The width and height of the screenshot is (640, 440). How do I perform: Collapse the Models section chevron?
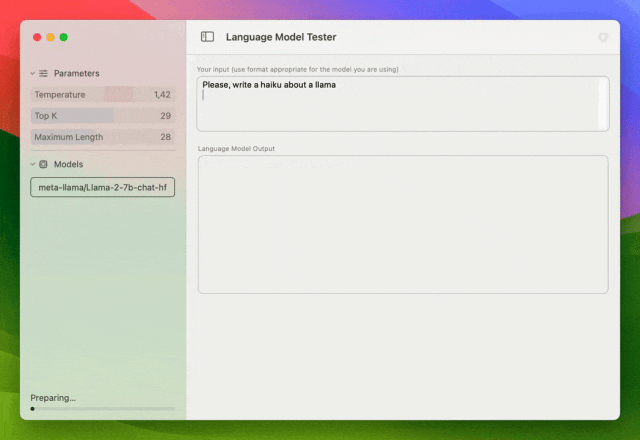[x=33, y=164]
